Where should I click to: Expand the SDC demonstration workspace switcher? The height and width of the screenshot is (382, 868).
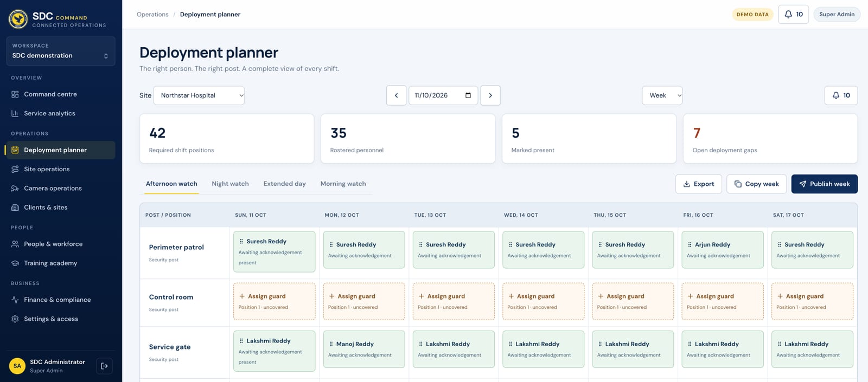(x=61, y=51)
